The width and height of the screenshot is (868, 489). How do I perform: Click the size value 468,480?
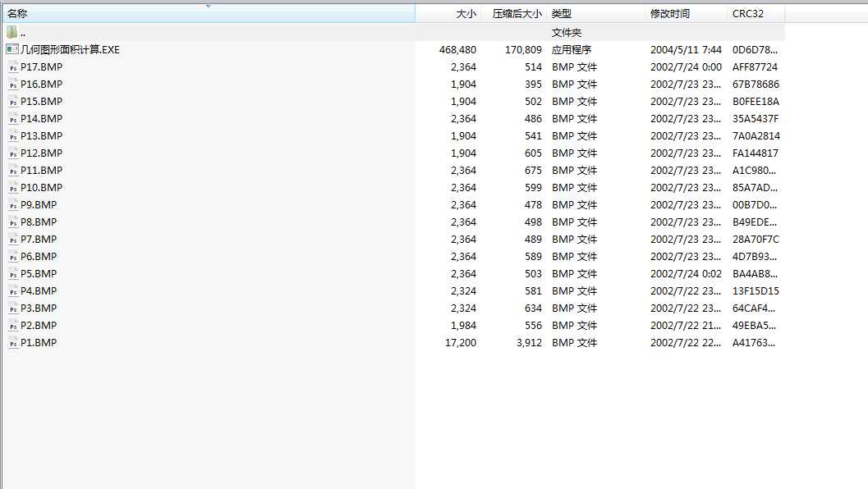[x=457, y=50]
